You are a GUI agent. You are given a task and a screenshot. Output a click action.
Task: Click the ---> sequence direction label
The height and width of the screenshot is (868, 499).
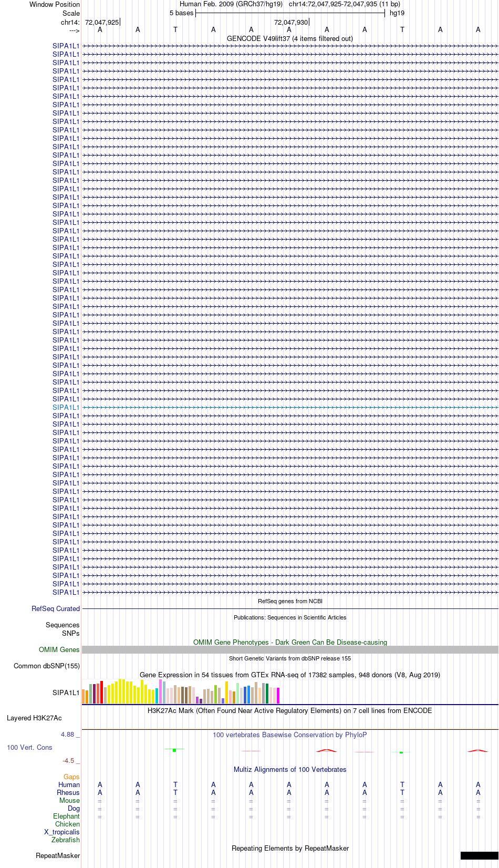74,30
